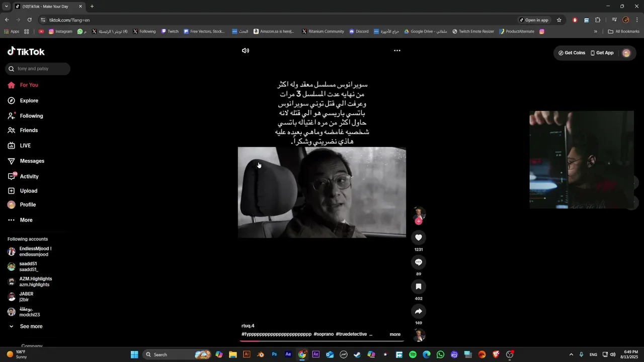The image size is (644, 362).
Task: Show more bookmarks with double chevron
Action: [596, 31]
